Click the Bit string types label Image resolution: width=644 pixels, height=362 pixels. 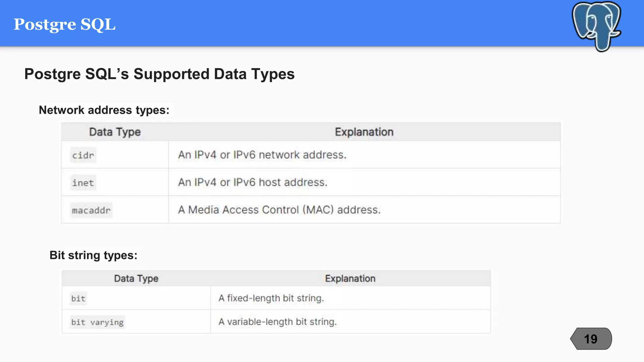point(93,255)
